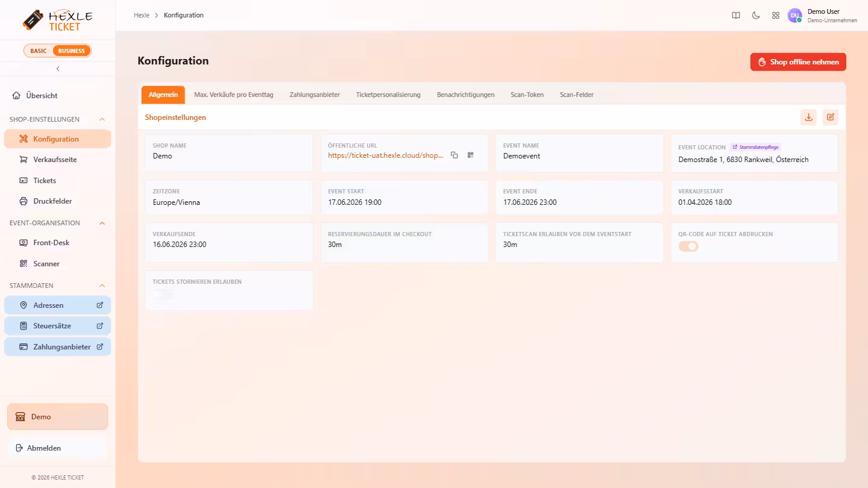Open the documentation book icon
Screen dimensions: 868x488
click(x=736, y=16)
